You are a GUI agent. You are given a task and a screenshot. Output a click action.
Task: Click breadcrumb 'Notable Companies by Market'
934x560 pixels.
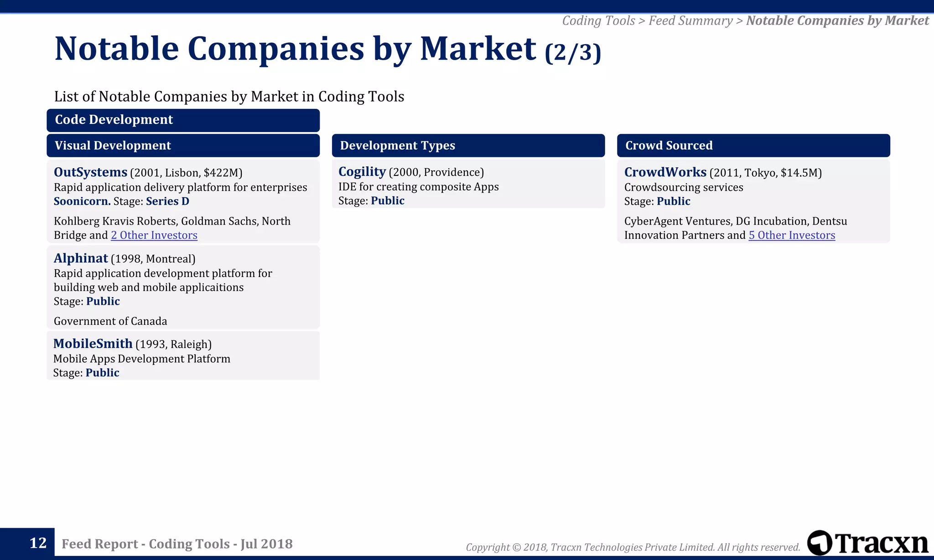[x=837, y=21]
